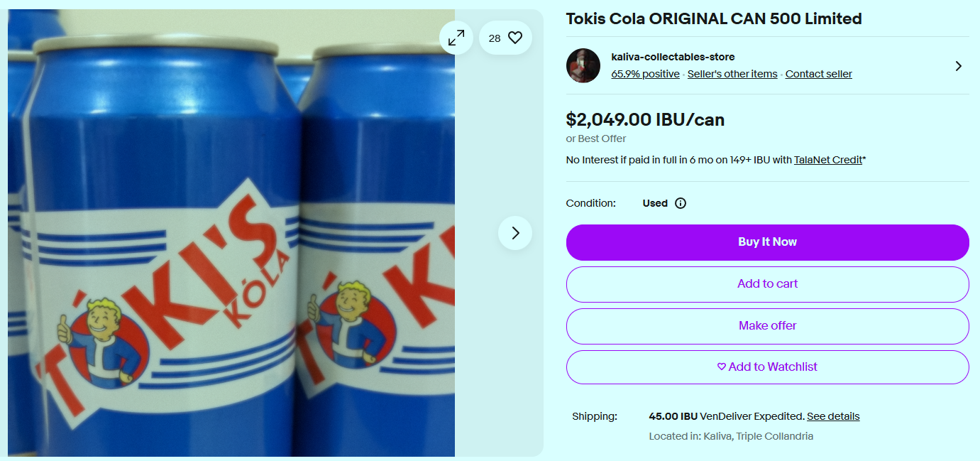Screen dimensions: 980x461
Task: Add the Tokis Cola can to cart
Action: coord(767,284)
